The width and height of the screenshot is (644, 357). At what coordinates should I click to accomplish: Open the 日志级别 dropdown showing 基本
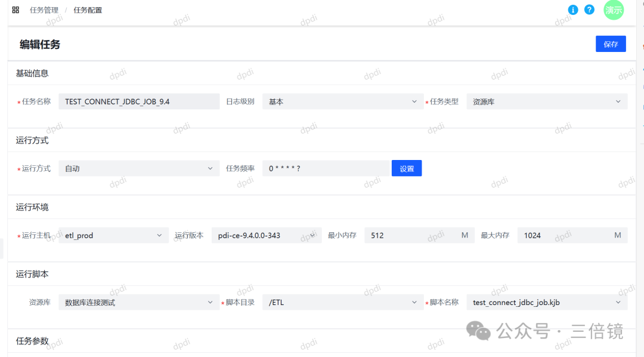(x=343, y=101)
